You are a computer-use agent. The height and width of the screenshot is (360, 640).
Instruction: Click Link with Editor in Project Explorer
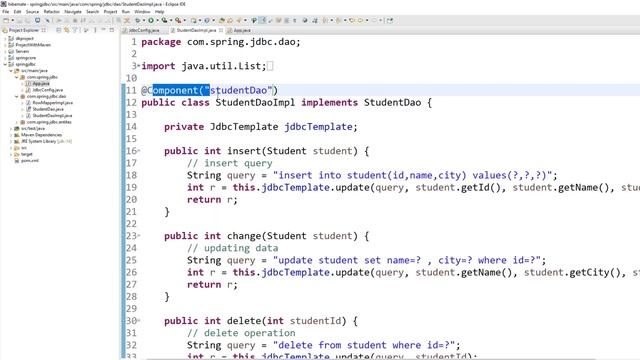tap(66, 30)
